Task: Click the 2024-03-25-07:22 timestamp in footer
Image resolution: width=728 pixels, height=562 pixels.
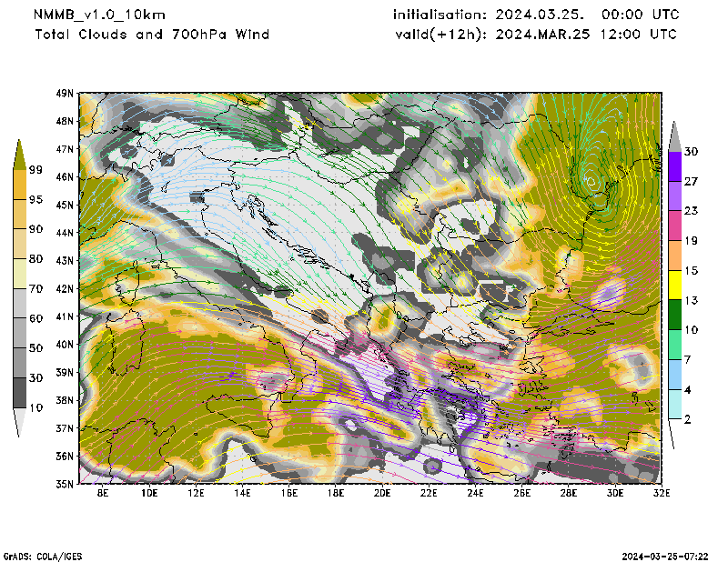Action: 665,555
